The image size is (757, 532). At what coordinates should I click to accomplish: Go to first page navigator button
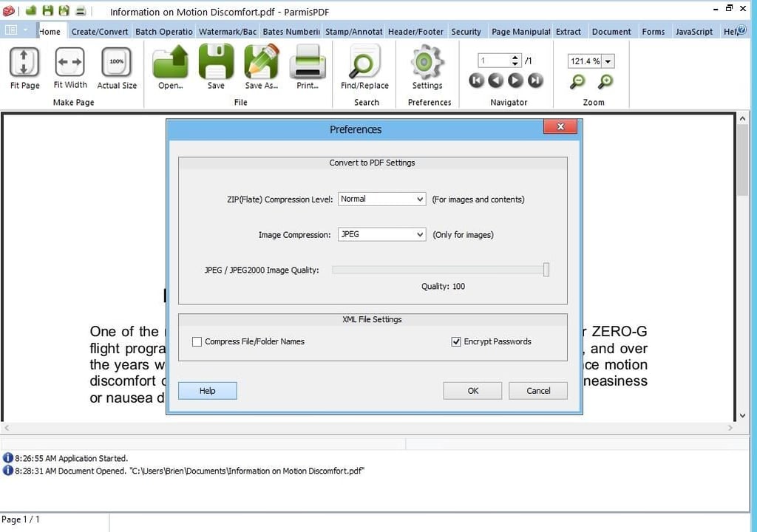[476, 81]
